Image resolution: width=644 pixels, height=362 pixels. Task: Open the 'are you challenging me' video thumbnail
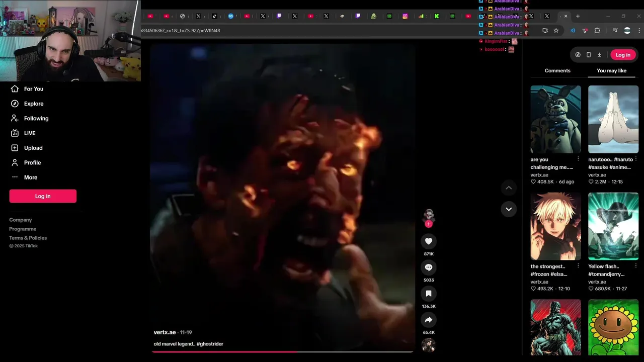(x=555, y=119)
